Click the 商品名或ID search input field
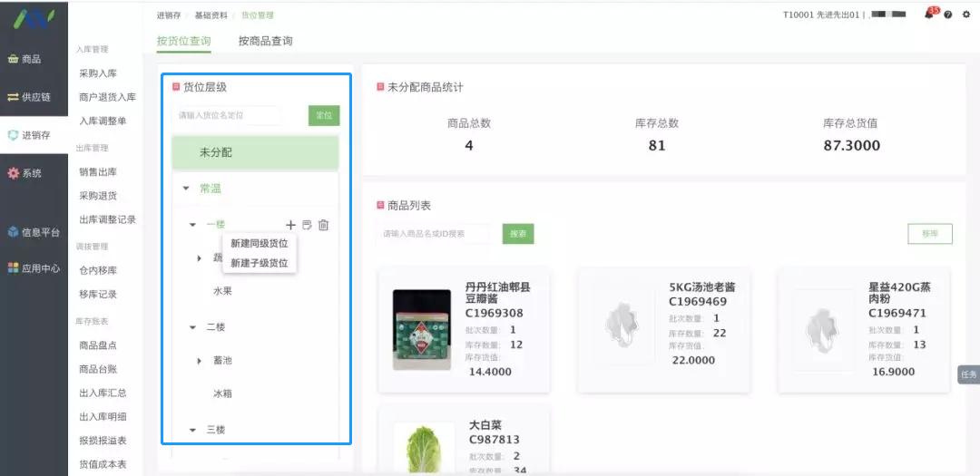The image size is (980, 476). (433, 234)
